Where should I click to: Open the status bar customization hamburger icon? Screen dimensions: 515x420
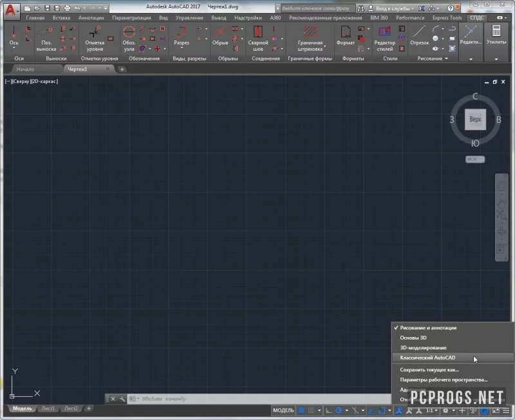[x=506, y=410]
